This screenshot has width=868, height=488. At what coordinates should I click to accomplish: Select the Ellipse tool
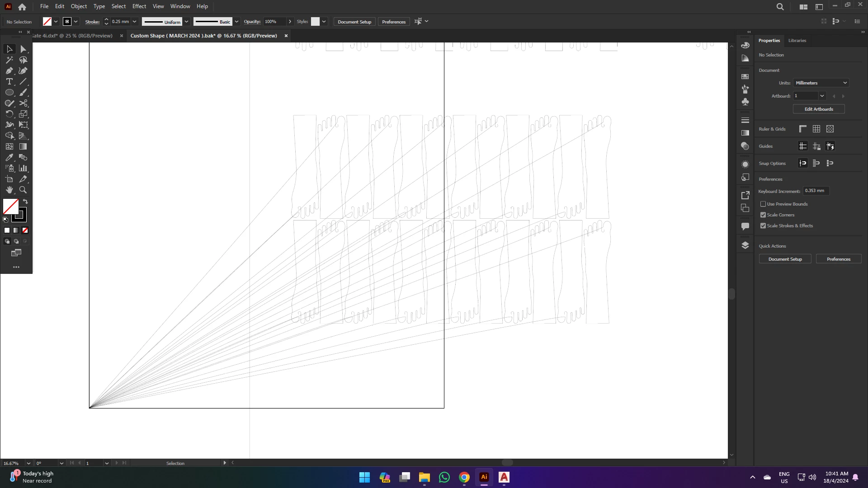pyautogui.click(x=9, y=92)
